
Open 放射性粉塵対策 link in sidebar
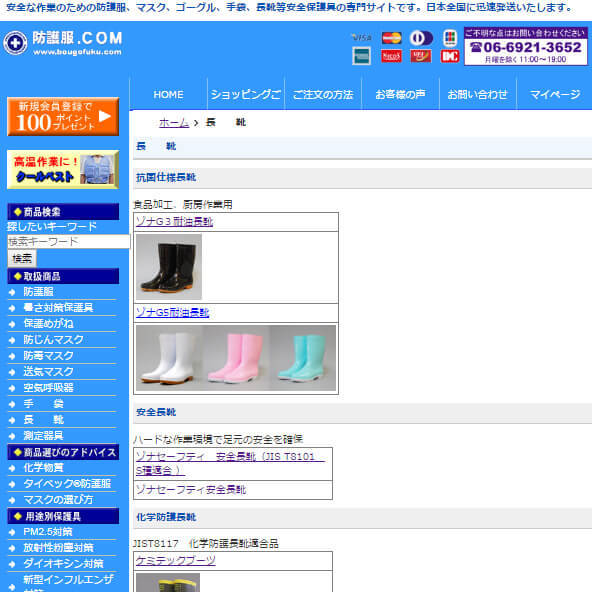58,547
